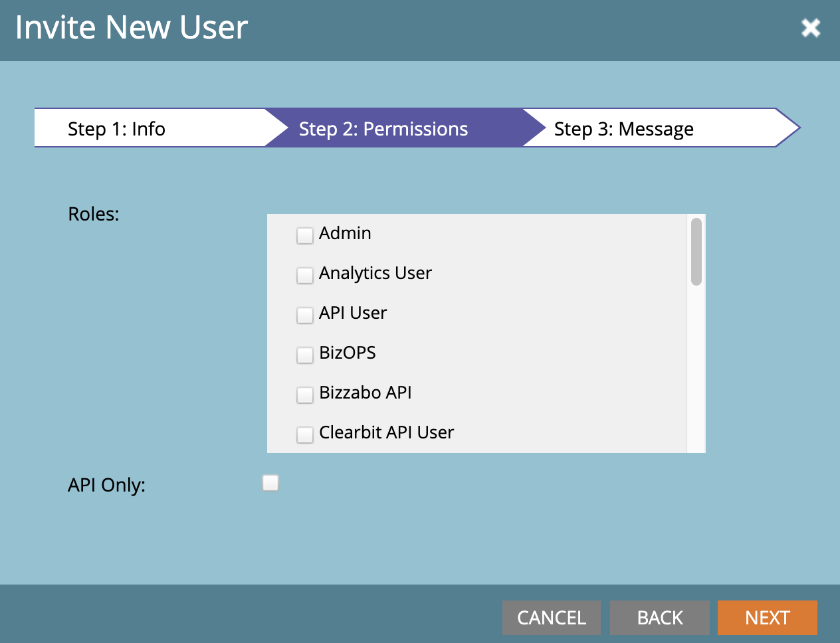The width and height of the screenshot is (840, 643).
Task: Check the Admin role checkbox
Action: 304,235
